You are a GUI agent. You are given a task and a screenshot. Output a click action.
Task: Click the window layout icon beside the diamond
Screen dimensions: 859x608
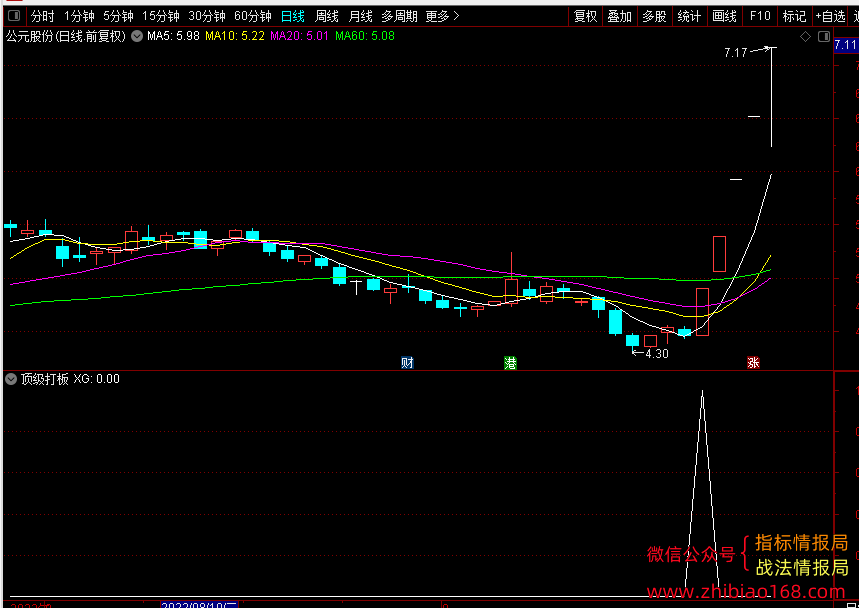click(x=824, y=37)
